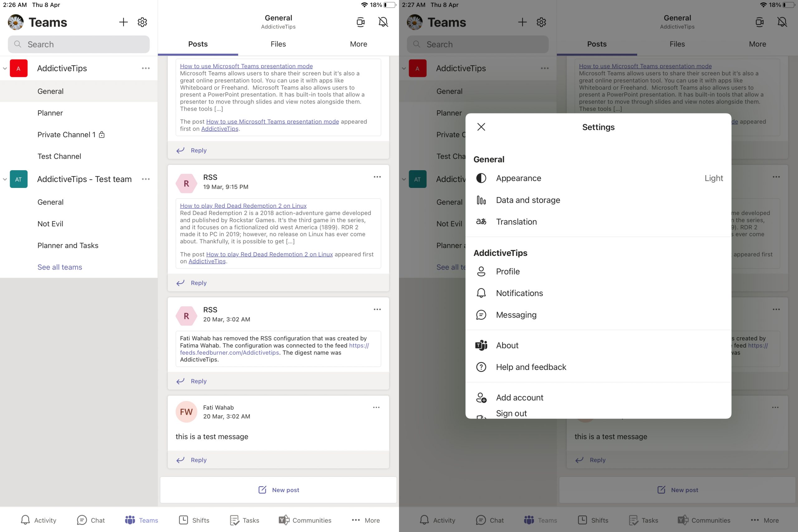Screen dimensions: 798x532
Task: Open Notifications in Settings
Action: pos(598,293)
